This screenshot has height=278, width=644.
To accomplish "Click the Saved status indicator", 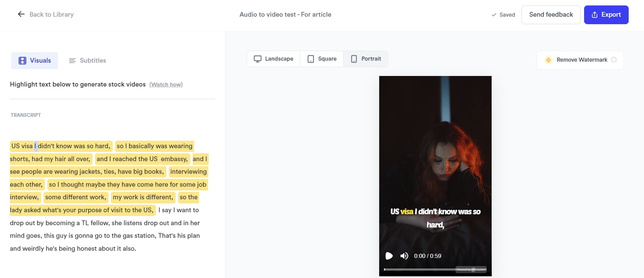I will (x=503, y=15).
